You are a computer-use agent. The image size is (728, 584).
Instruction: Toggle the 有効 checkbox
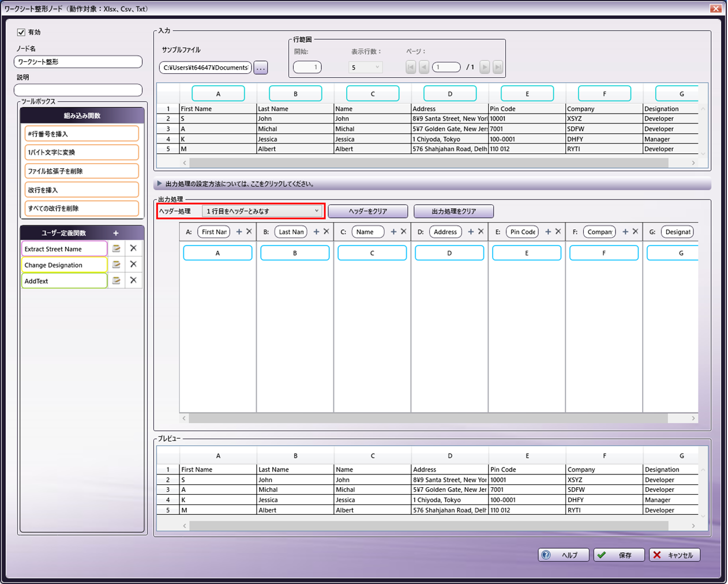[21, 32]
